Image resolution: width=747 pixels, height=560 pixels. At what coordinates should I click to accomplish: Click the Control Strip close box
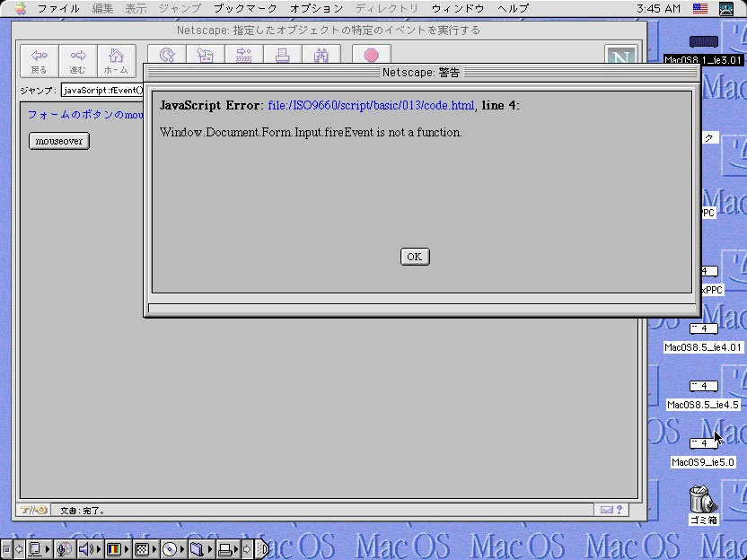click(x=6, y=549)
